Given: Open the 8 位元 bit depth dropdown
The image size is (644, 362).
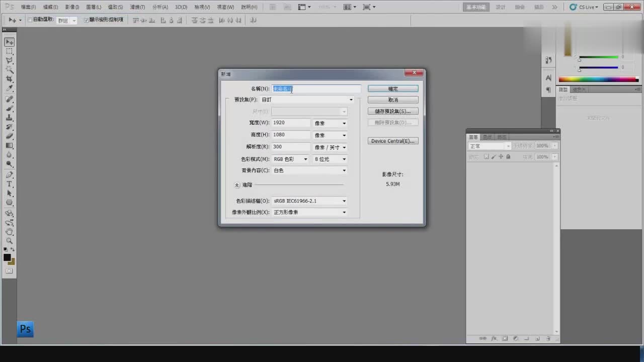Looking at the screenshot, I should pyautogui.click(x=330, y=159).
